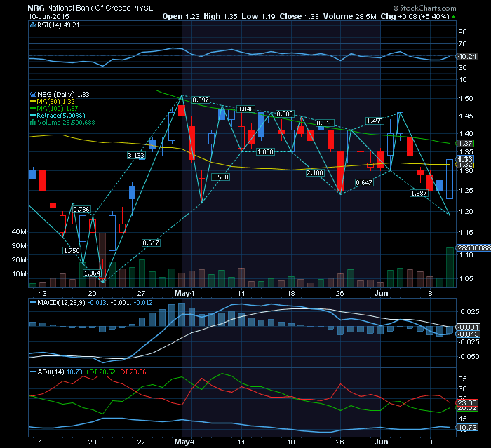Click the 1.50 price axis label
Screen dimensions: 491x448
coord(466,99)
